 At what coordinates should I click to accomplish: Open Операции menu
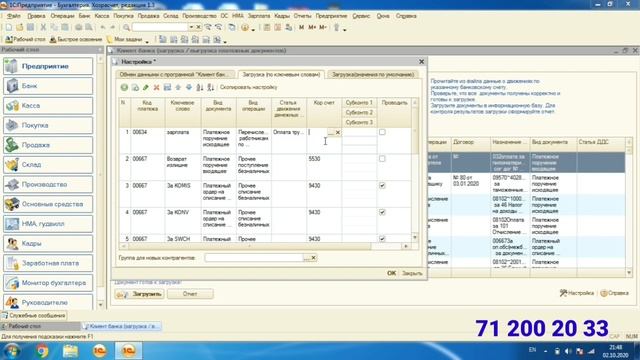tap(62, 16)
